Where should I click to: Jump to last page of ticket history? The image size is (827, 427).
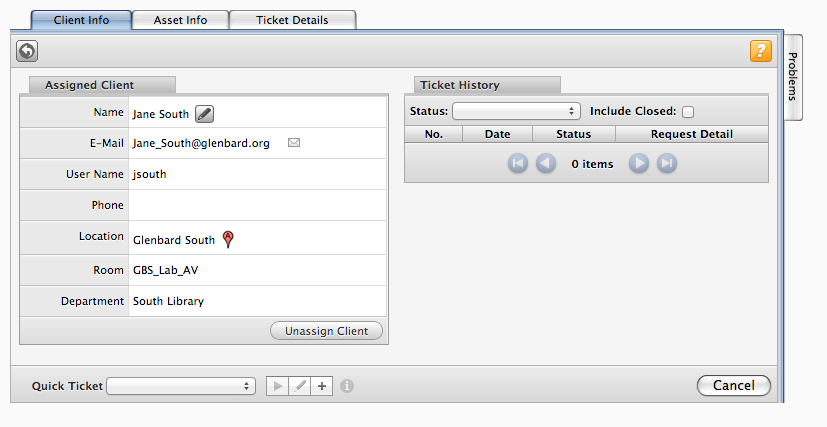(x=667, y=164)
